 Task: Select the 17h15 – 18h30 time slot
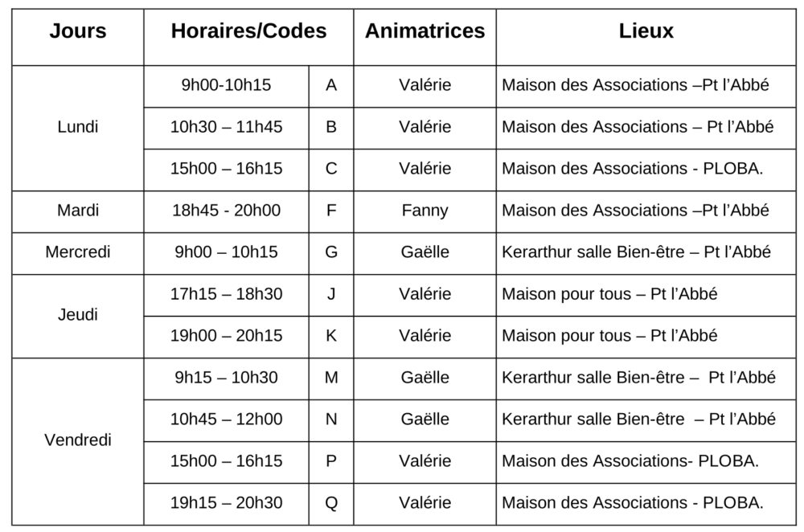[x=226, y=294]
